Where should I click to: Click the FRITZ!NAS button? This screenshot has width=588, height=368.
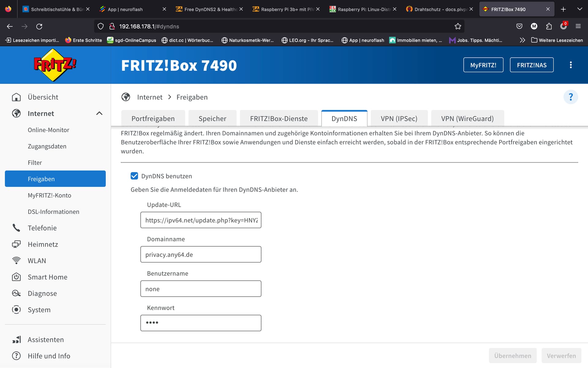(x=532, y=65)
